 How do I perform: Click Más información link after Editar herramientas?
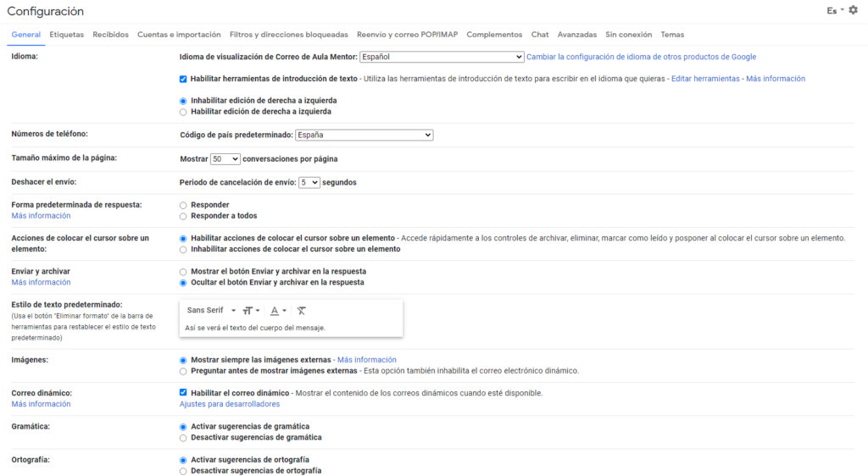(x=776, y=79)
